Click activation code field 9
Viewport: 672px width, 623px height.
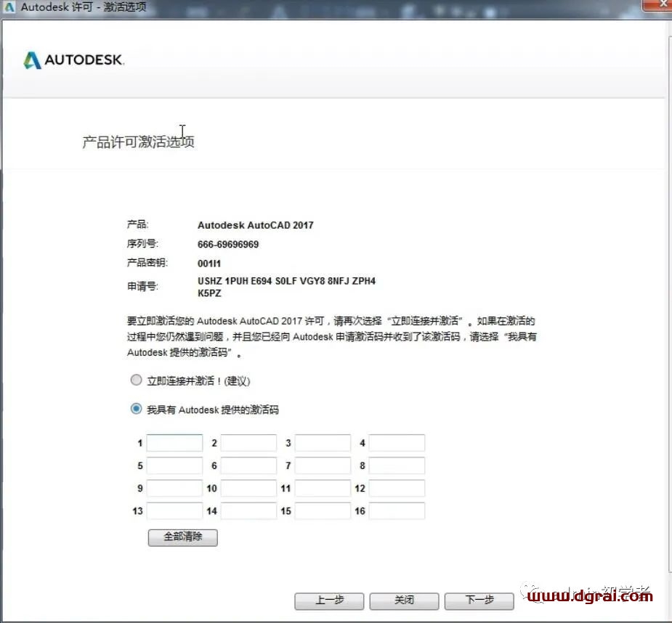point(174,488)
